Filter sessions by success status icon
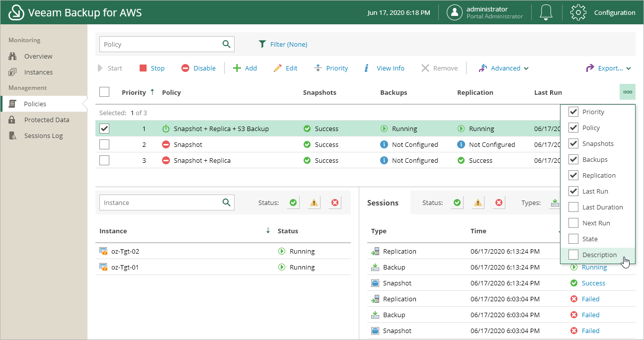Image resolution: width=644 pixels, height=340 pixels. (x=457, y=203)
